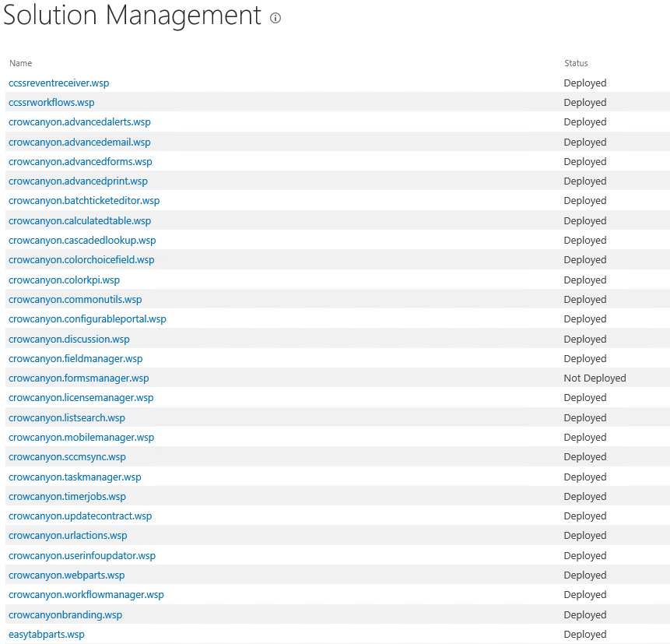Open the crowcanyon.formsmanager.wsp solution

[79, 378]
